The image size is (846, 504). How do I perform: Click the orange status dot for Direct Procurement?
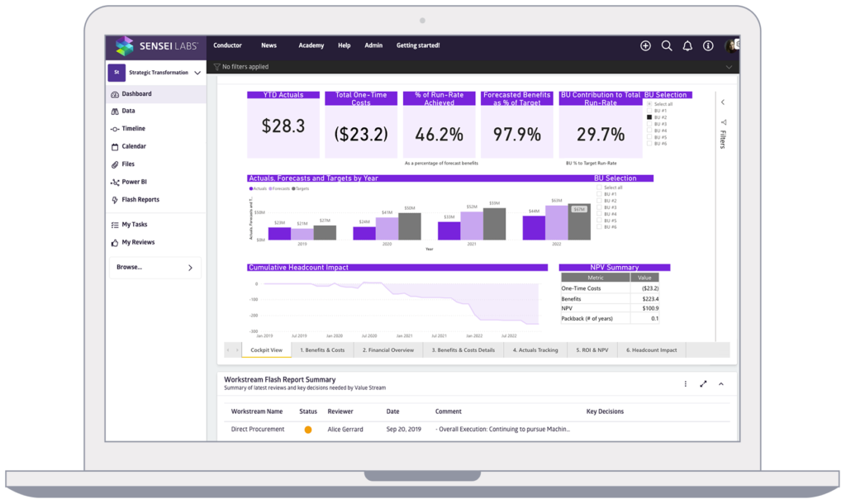(308, 430)
